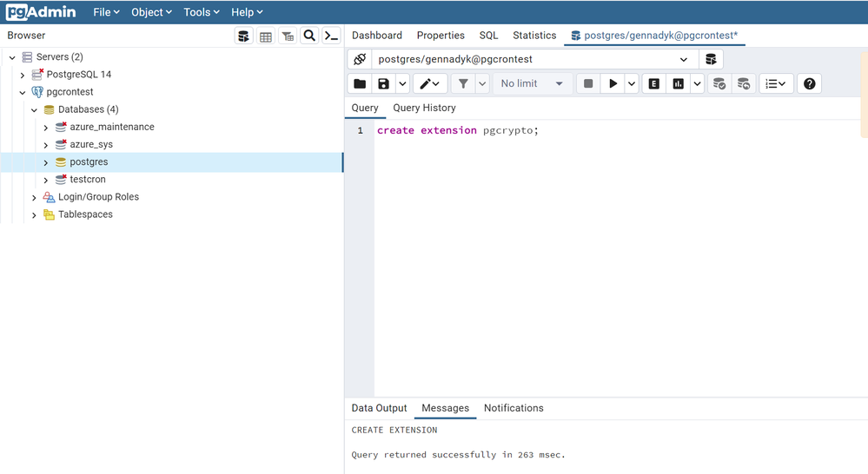Switch to the SQL tab
868x474 pixels.
[489, 36]
